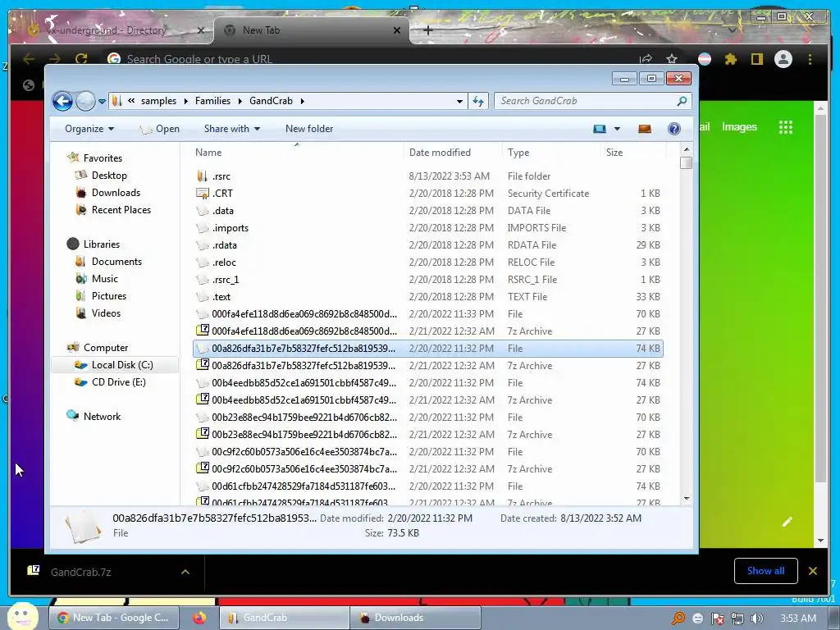Select 00c9f2c60b05... 7z Archive icon

202,468
